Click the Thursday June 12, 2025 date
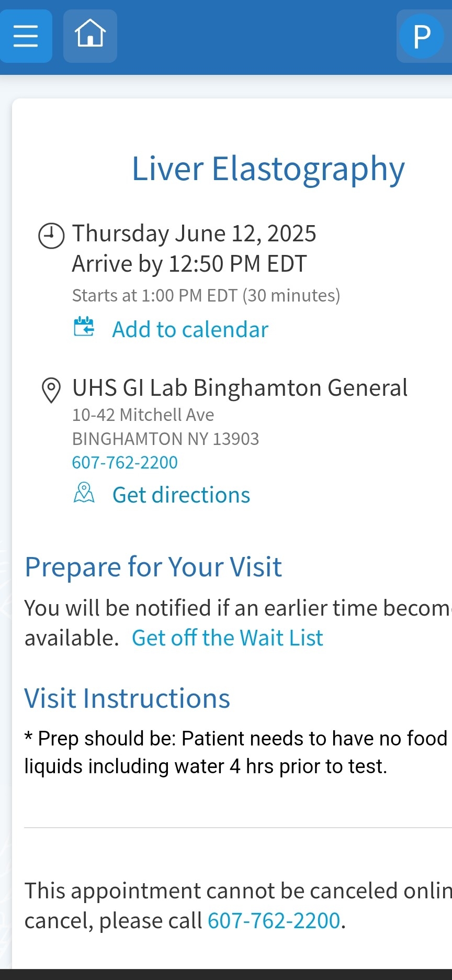Image resolution: width=452 pixels, height=980 pixels. tap(194, 233)
